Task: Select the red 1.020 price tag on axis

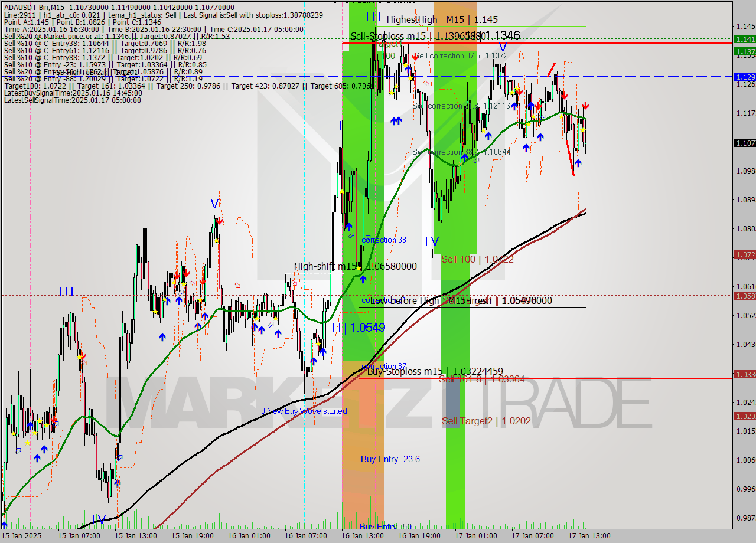Action: (x=744, y=416)
